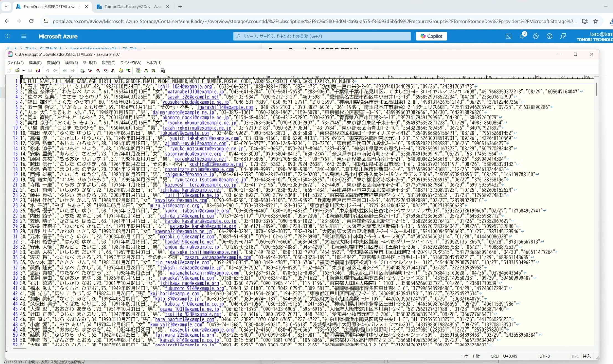The width and height of the screenshot is (613, 364).
Task: Click the New file icon in sakura toolbar
Action: pos(9,71)
